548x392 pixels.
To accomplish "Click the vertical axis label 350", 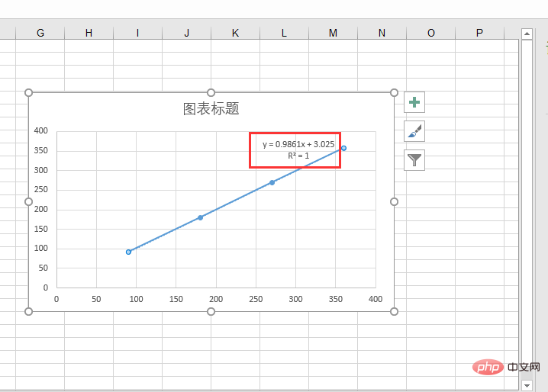I will tap(41, 150).
